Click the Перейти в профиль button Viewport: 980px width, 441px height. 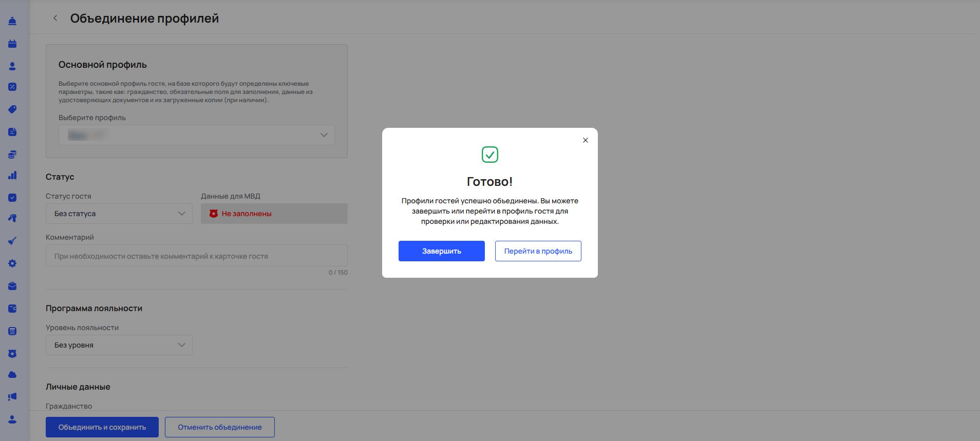point(538,251)
